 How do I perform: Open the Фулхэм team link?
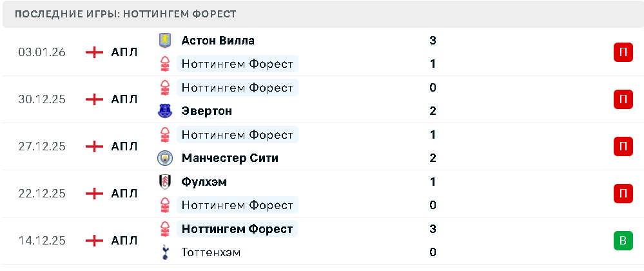tap(204, 182)
